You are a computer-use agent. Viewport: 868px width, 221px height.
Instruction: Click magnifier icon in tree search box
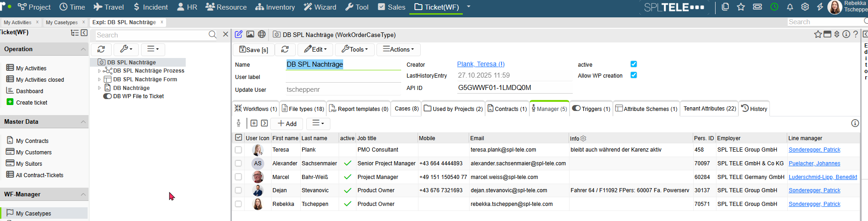click(212, 35)
